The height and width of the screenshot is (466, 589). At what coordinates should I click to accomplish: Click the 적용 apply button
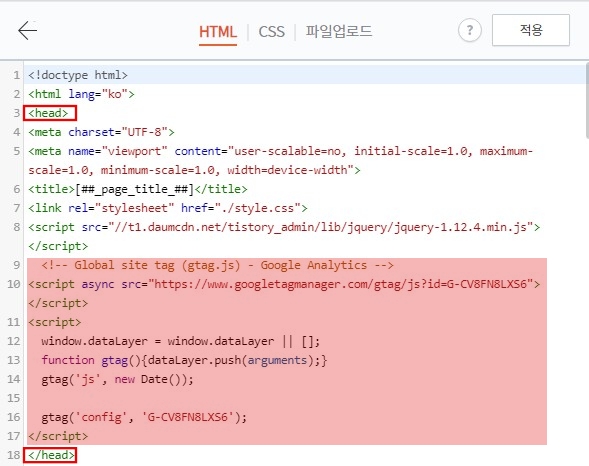point(531,30)
